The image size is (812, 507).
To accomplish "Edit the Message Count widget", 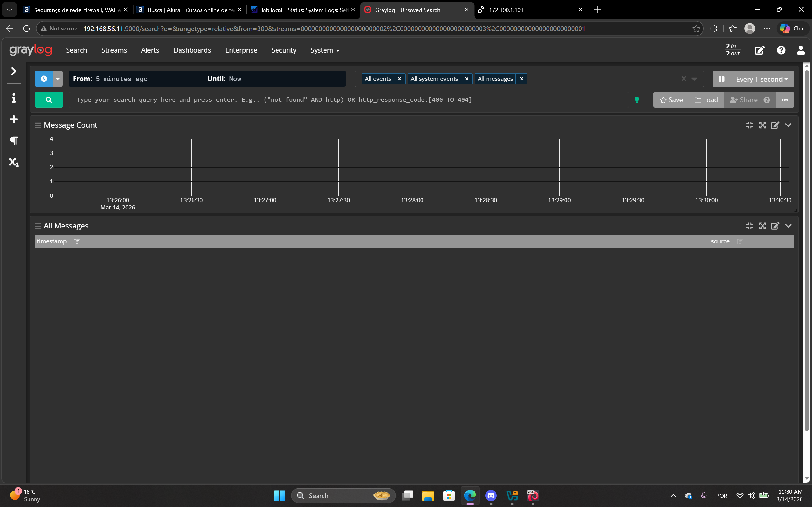I will (x=775, y=125).
